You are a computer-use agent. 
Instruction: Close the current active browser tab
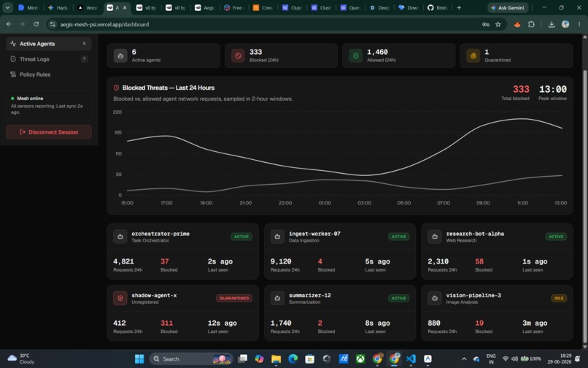tap(125, 7)
